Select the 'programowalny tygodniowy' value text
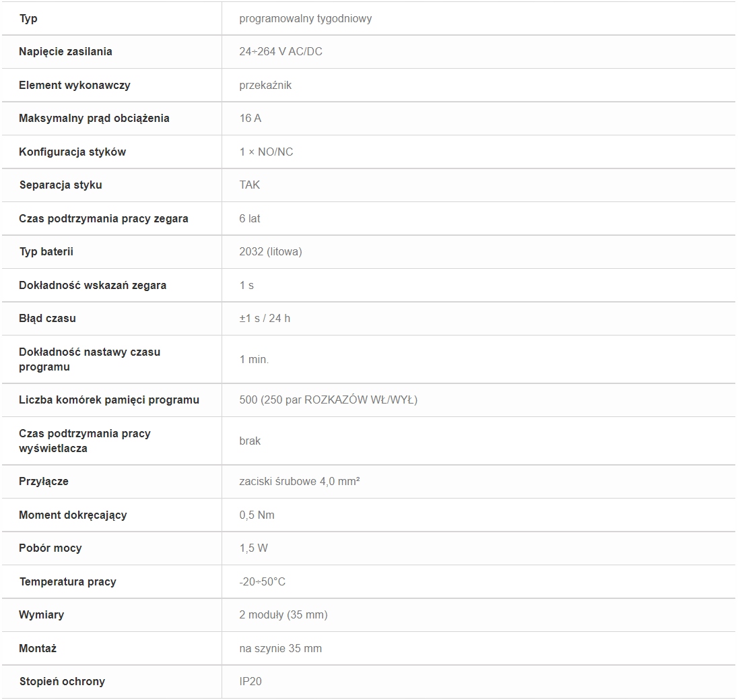 pos(306,18)
